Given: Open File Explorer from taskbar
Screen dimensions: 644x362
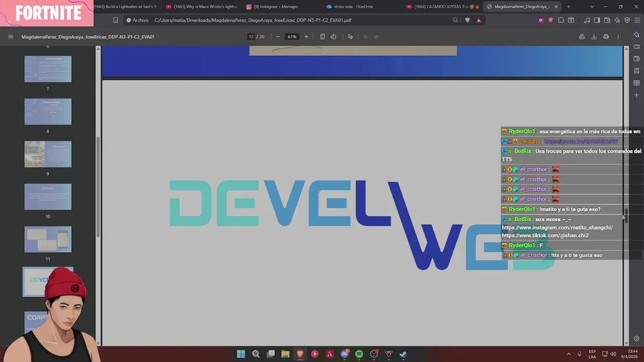Looking at the screenshot, I should pos(285,354).
